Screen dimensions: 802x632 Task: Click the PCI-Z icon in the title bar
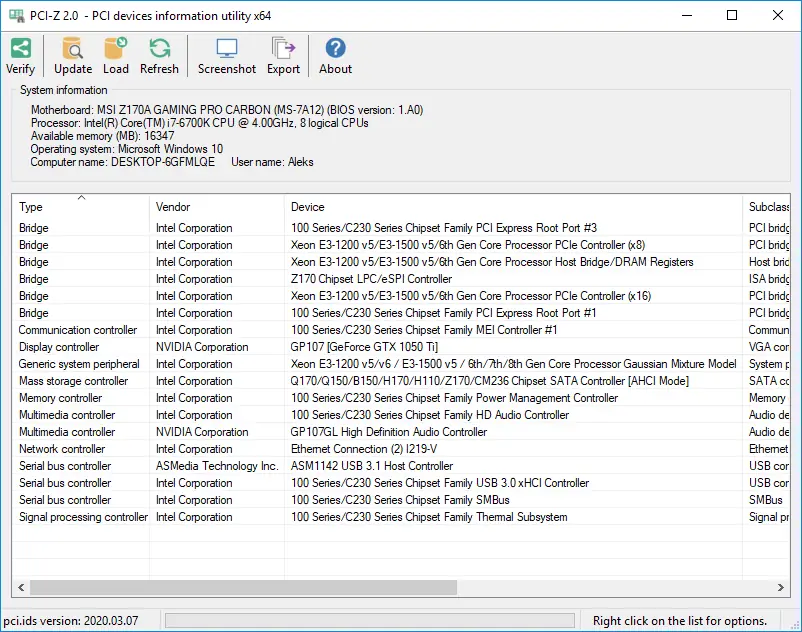click(18, 15)
